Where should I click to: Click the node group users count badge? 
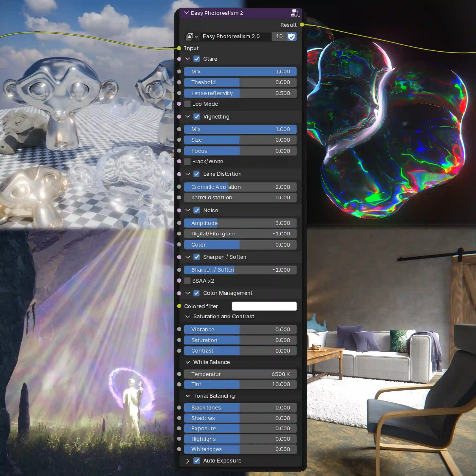[279, 36]
